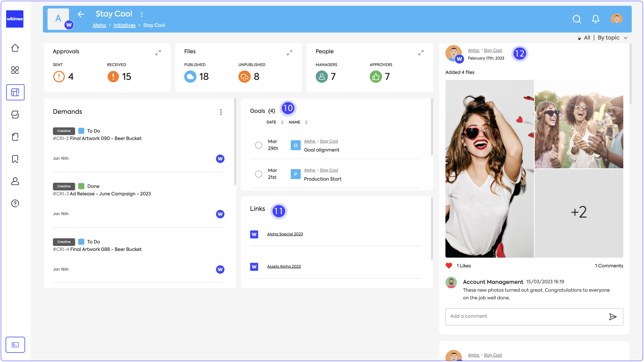
Task: Open the Alpha Special 2023 link
Action: 285,234
